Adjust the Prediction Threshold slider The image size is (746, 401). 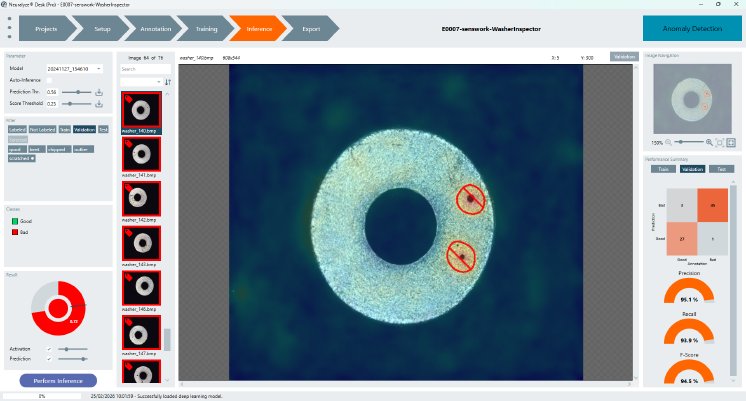pos(76,92)
